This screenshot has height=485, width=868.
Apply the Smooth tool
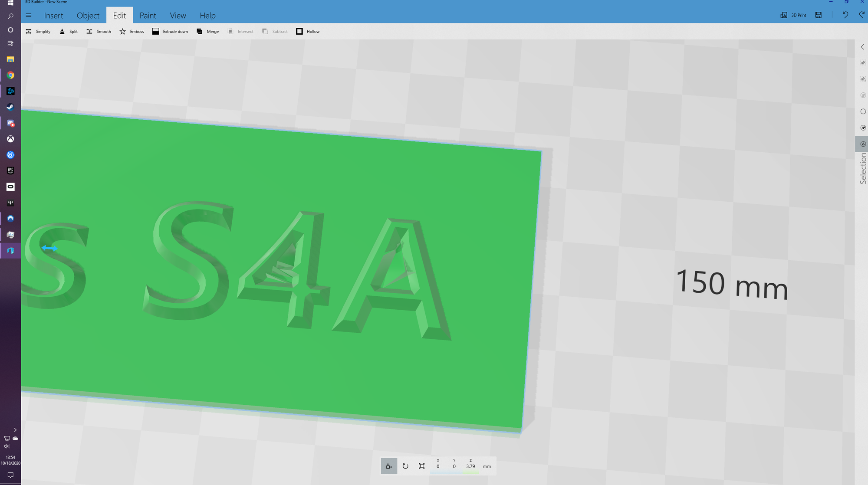(x=99, y=31)
